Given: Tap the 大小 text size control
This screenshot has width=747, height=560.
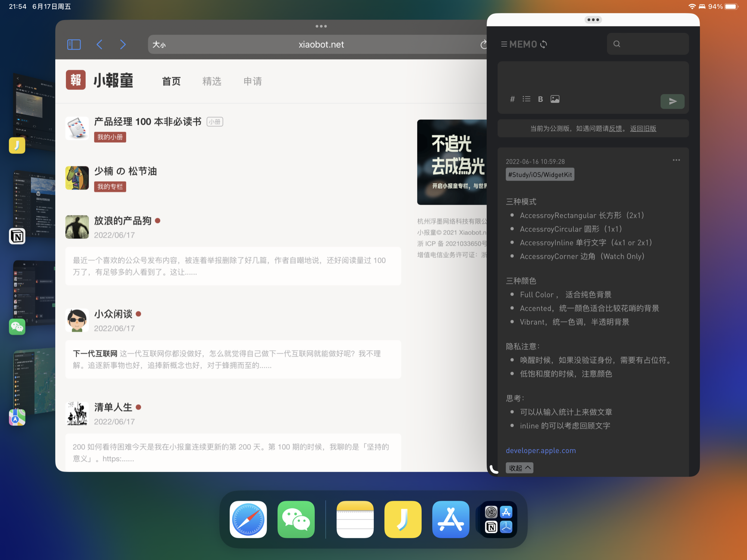Looking at the screenshot, I should click(x=159, y=45).
